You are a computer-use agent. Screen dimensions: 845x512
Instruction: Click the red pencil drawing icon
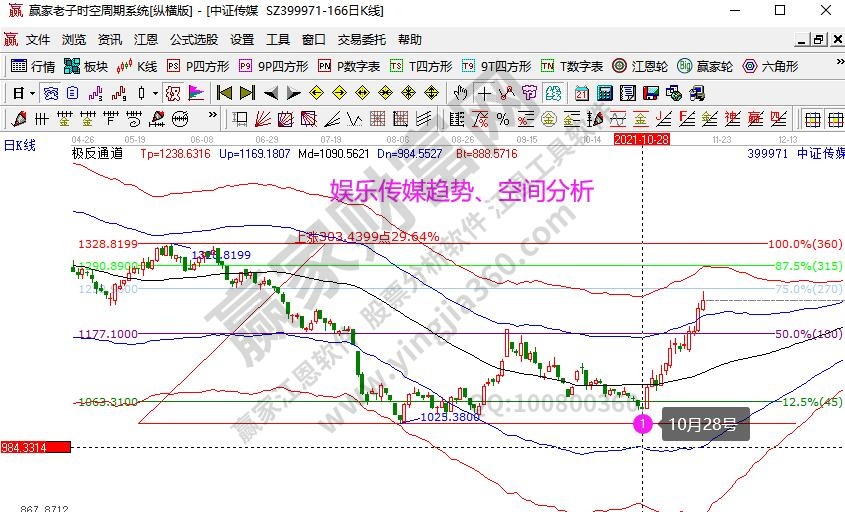[x=19, y=119]
